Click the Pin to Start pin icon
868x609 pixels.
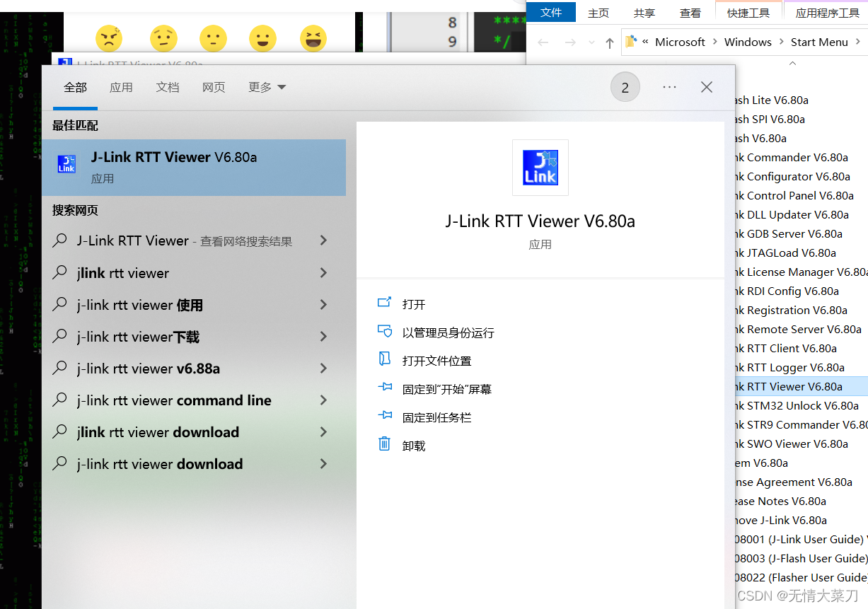tap(385, 388)
